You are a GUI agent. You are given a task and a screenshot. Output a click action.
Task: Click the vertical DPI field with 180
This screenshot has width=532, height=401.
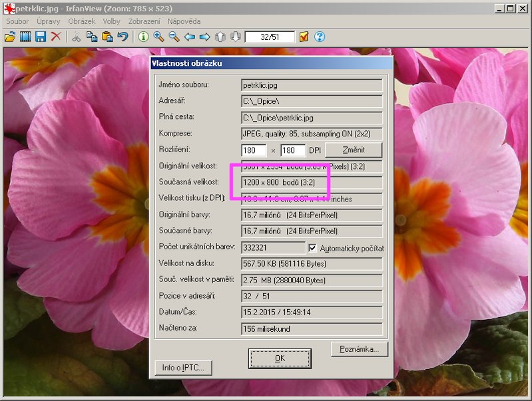click(x=293, y=150)
